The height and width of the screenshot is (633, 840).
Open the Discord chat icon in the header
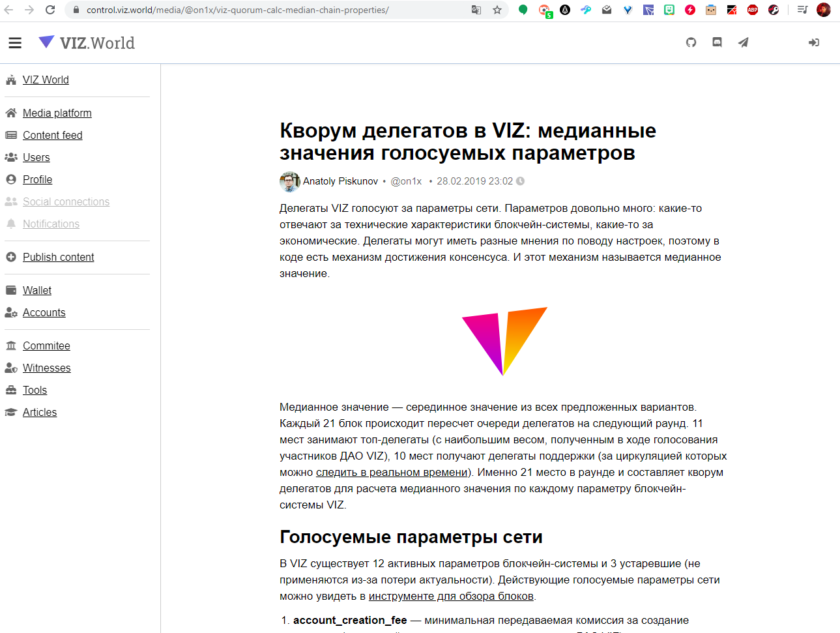coord(717,42)
